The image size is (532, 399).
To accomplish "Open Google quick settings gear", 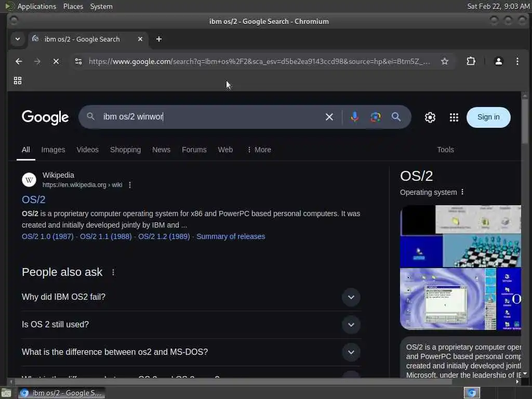I will click(430, 117).
